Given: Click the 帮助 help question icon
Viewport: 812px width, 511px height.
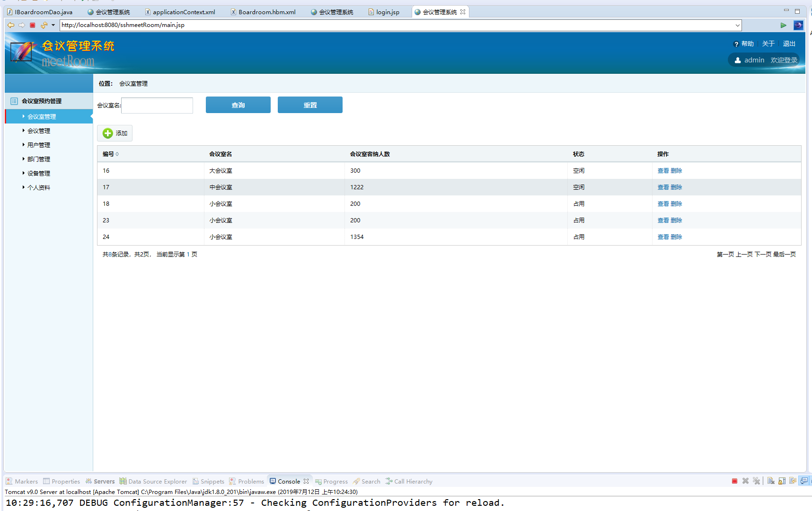Looking at the screenshot, I should (x=736, y=44).
